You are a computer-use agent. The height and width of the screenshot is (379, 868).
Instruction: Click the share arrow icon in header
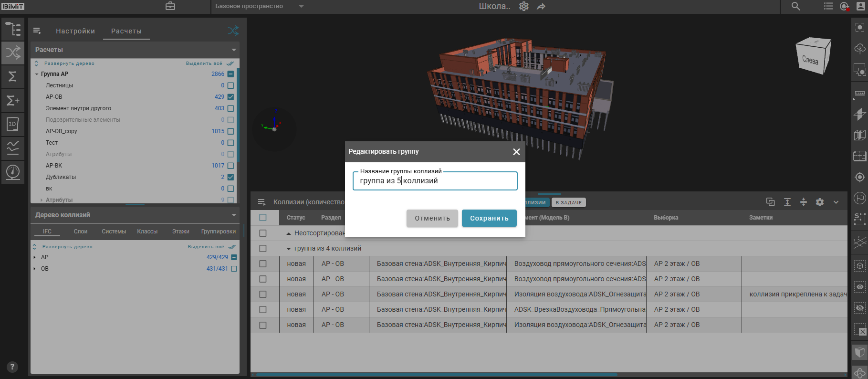pyautogui.click(x=541, y=7)
